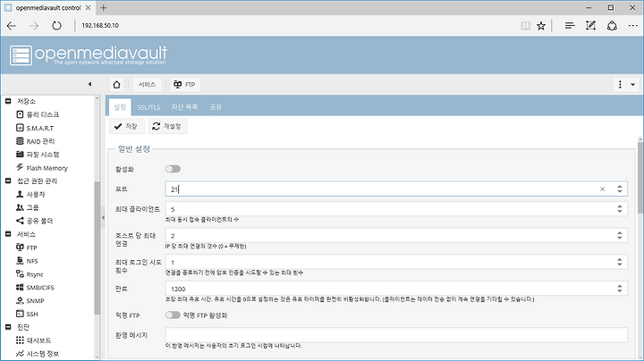This screenshot has height=361, width=644.
Task: Open browser hub icon
Action: (570, 26)
